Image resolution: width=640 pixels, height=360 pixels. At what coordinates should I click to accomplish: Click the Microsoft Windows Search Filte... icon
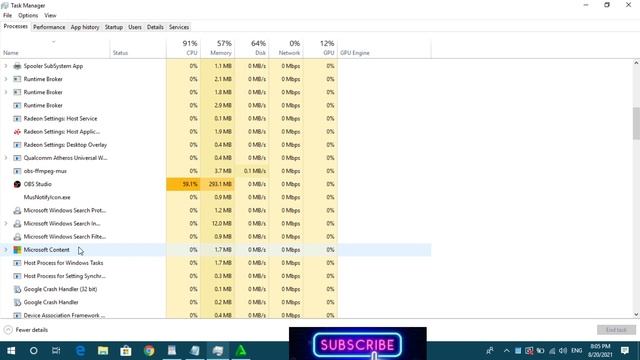(17, 236)
